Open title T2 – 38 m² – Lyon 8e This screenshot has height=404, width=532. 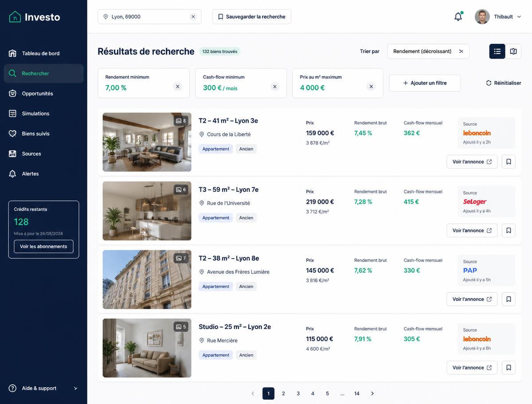(x=229, y=258)
